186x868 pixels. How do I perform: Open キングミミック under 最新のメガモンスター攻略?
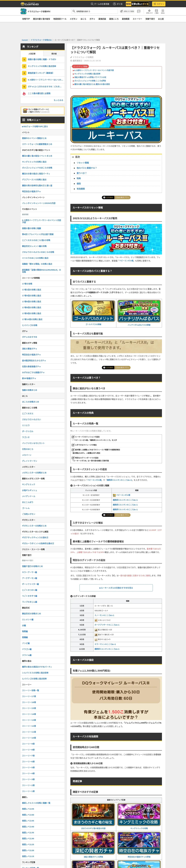point(28,484)
